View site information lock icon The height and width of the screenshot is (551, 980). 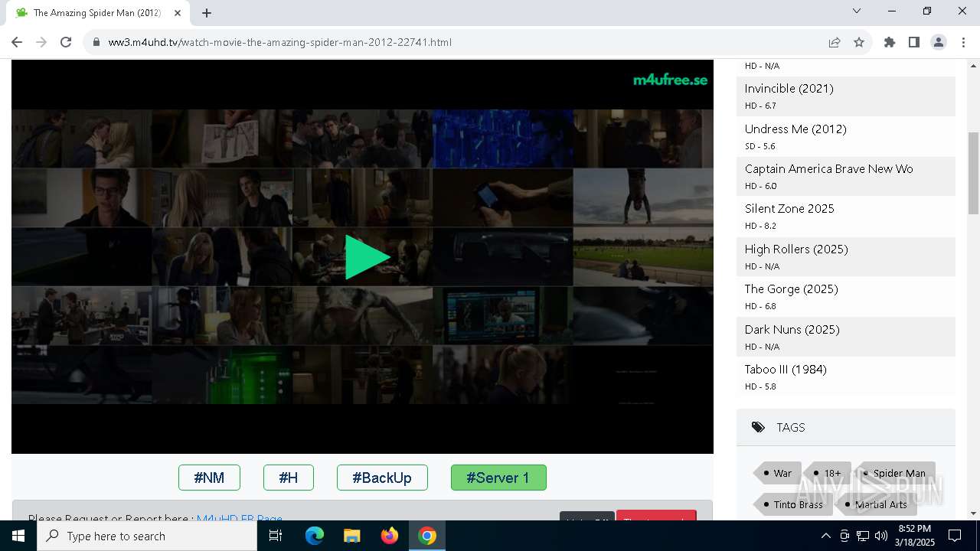point(96,42)
